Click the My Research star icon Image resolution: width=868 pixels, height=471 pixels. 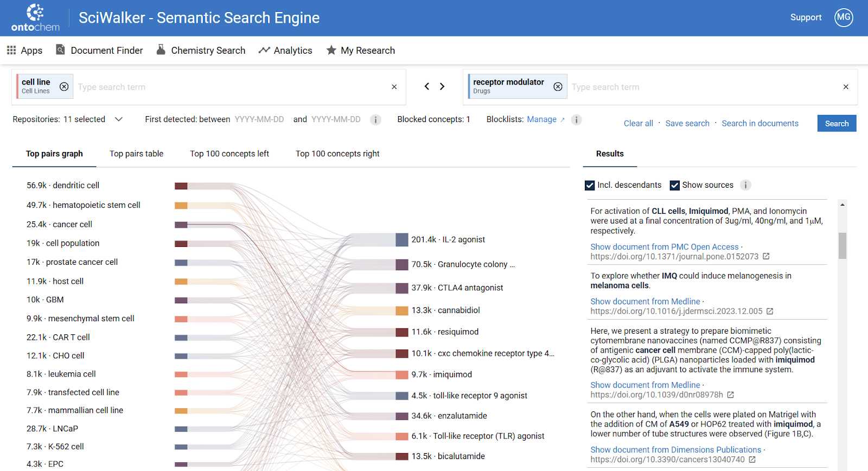coord(331,50)
